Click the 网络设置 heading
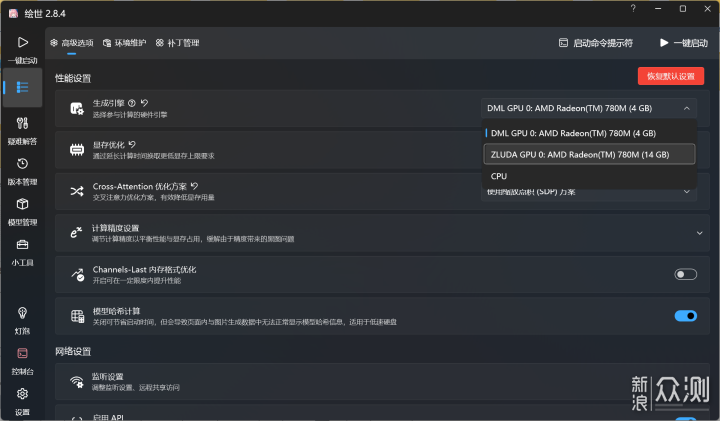The image size is (720, 421). [73, 352]
